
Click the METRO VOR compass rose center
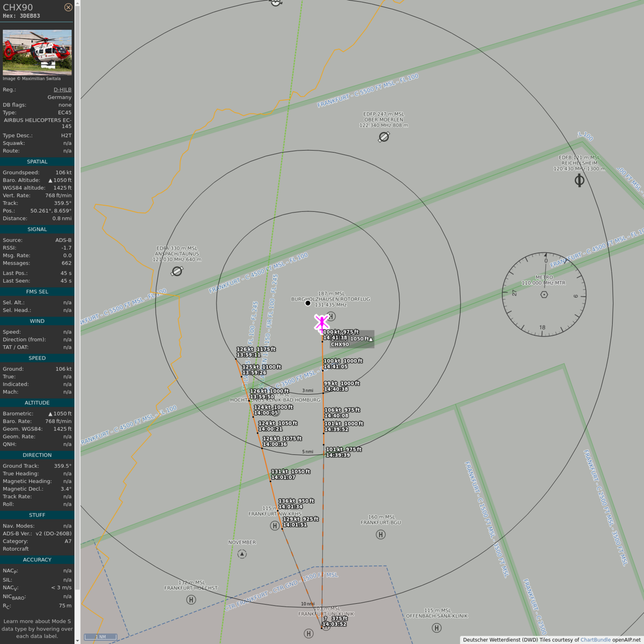click(544, 294)
